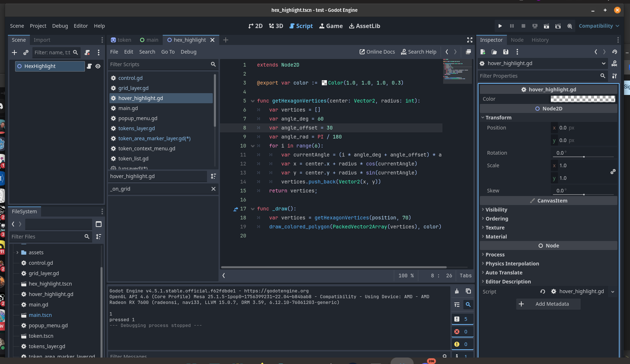This screenshot has width=630, height=364.
Task: Clear the output log
Action: 456,291
